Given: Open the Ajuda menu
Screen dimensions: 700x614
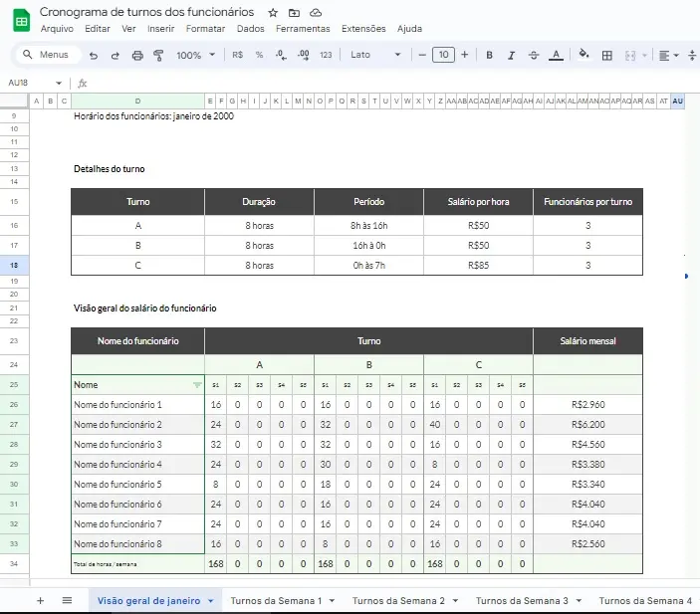Looking at the screenshot, I should click(x=409, y=29).
